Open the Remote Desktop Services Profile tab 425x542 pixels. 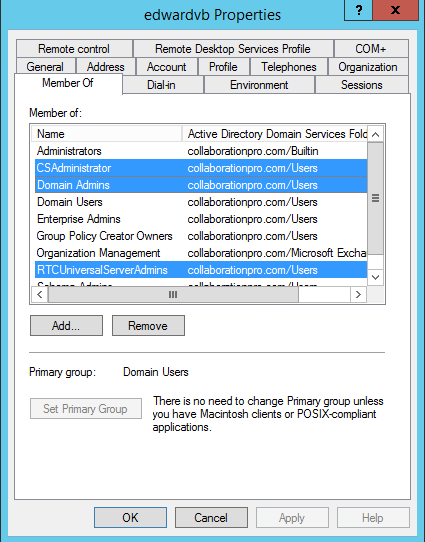(x=233, y=49)
